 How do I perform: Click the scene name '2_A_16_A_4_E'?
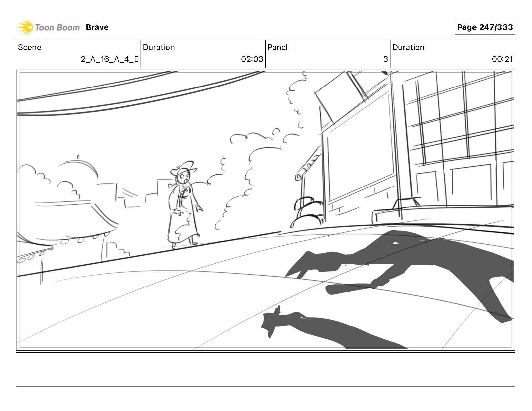[110, 59]
